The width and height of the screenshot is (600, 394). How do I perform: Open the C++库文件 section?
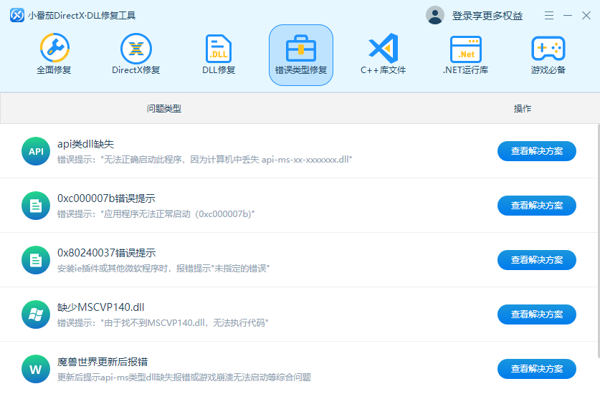[383, 54]
